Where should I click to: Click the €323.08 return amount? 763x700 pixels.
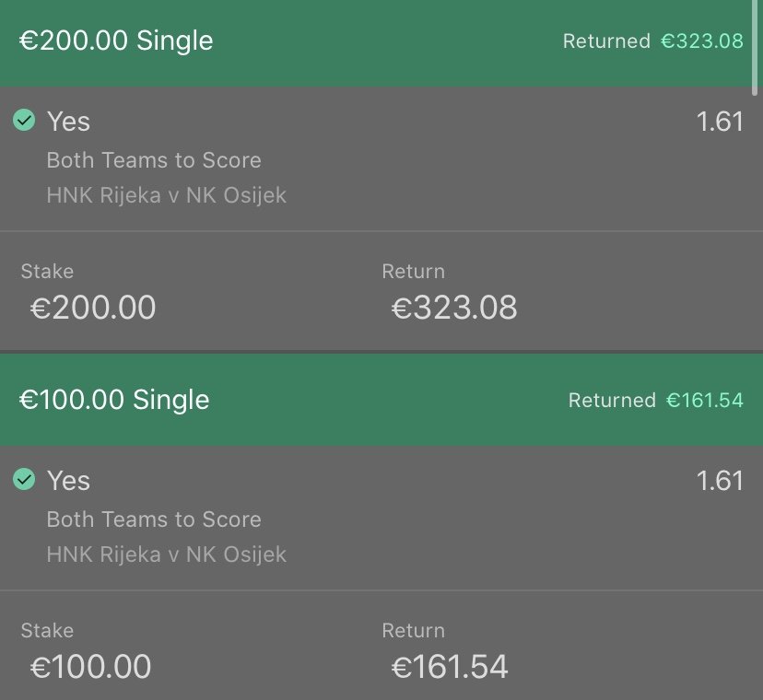(454, 308)
